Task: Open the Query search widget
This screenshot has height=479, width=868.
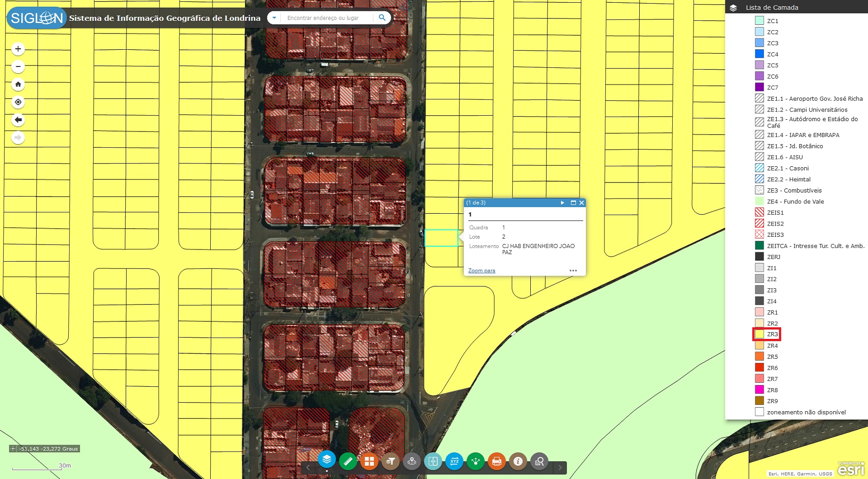Action: click(539, 461)
